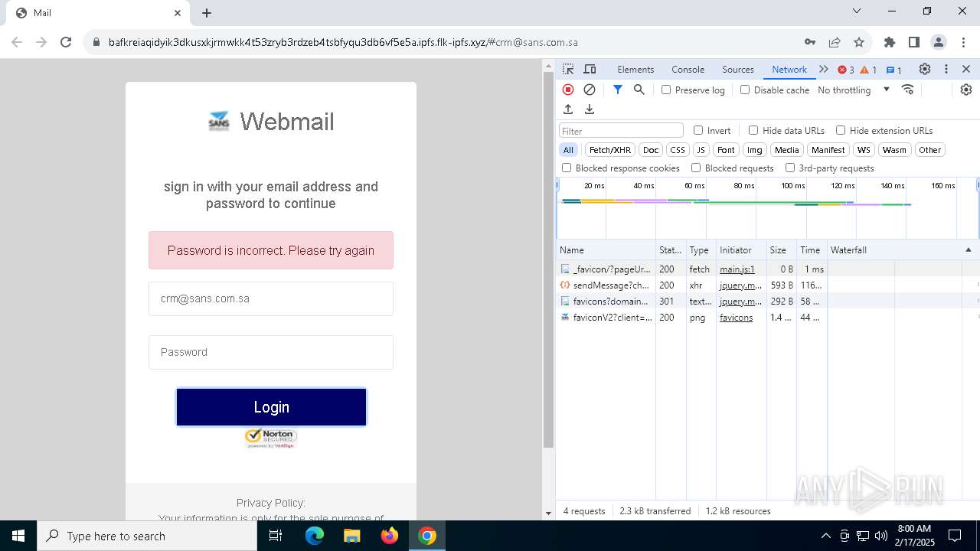This screenshot has height=551, width=980.
Task: Toggle the network filter funnel icon
Action: (x=618, y=90)
